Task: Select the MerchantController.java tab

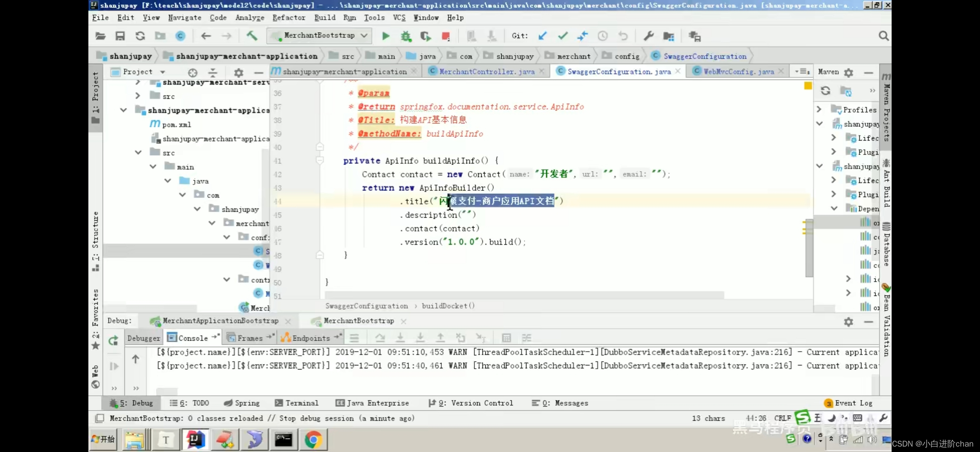Action: coord(486,71)
